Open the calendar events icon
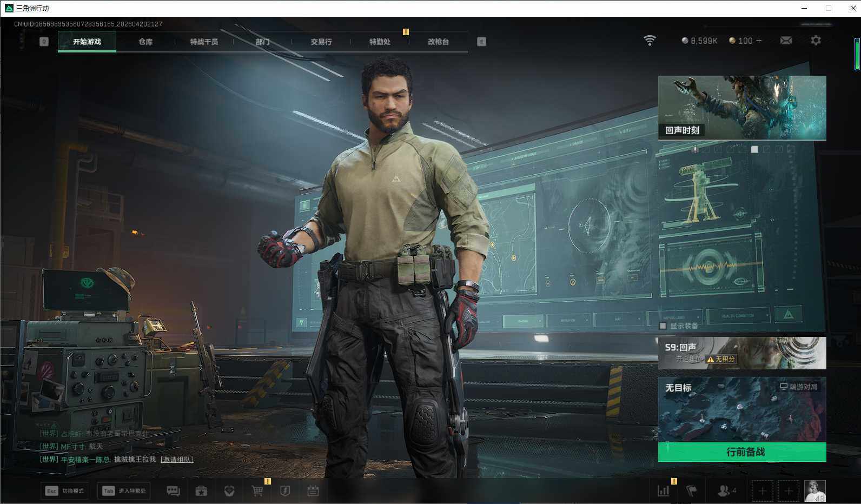Viewport: 861px width, 504px height. tap(313, 491)
